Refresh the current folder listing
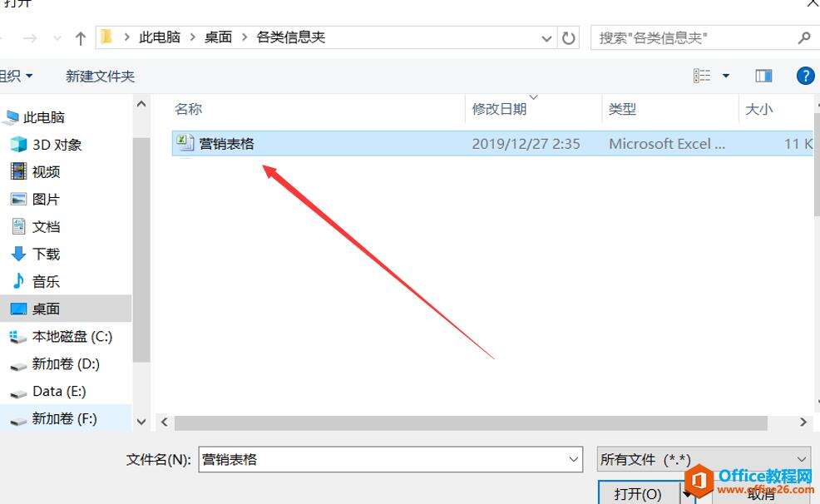 (569, 37)
